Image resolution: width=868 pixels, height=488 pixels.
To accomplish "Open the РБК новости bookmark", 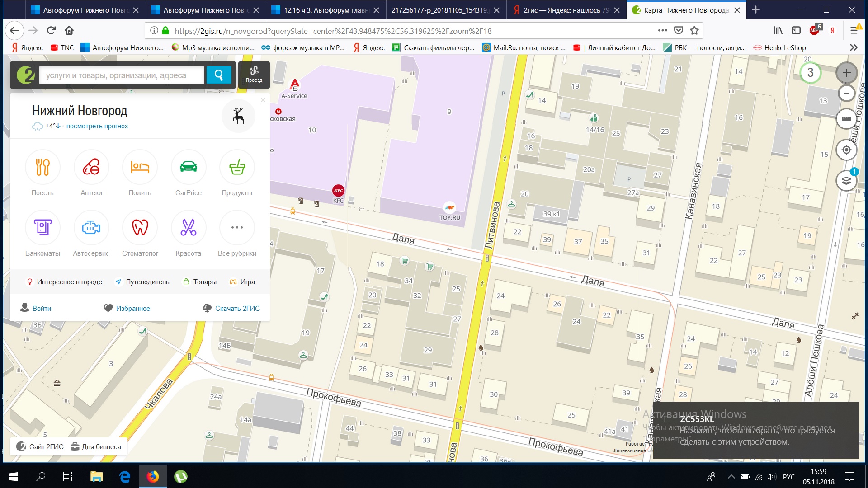I will [x=705, y=47].
